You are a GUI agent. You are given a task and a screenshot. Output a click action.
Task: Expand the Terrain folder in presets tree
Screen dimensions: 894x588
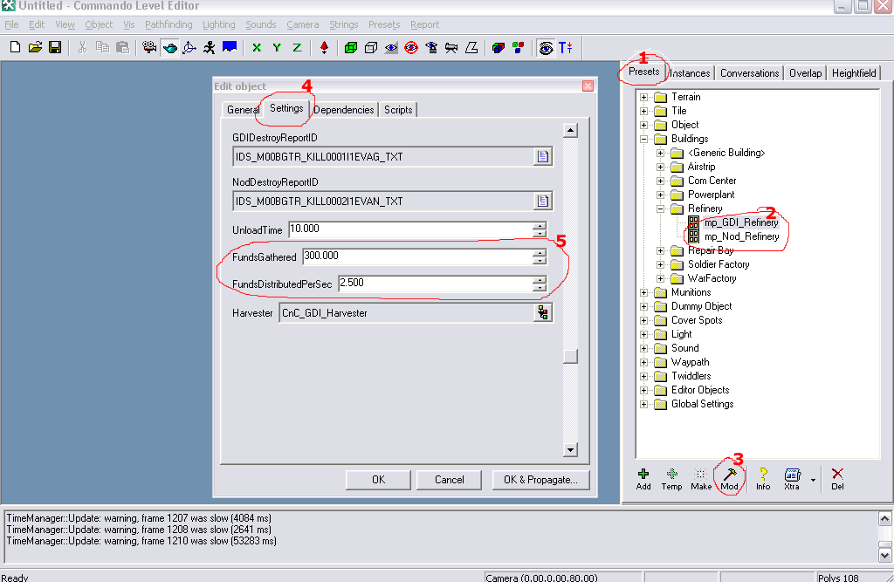click(644, 97)
